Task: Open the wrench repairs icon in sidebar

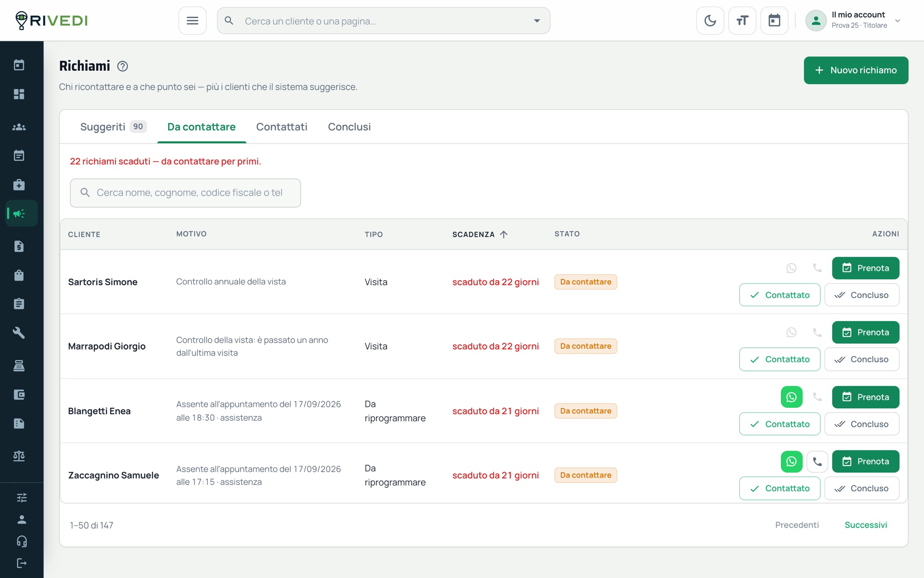Action: [x=19, y=333]
